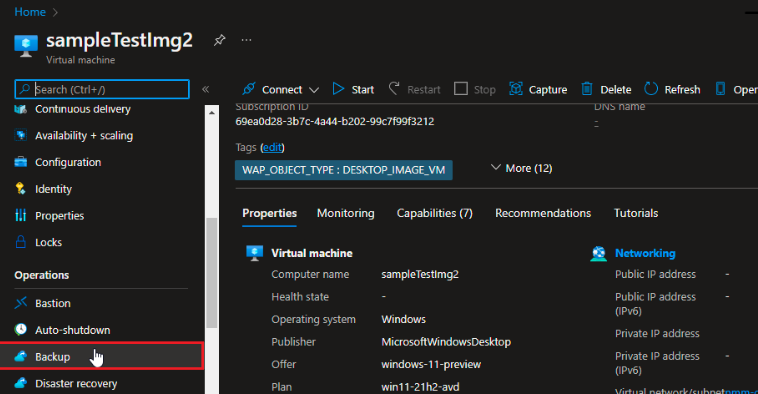Click the magnifier icon in search box
The height and width of the screenshot is (394, 758).
click(x=24, y=89)
